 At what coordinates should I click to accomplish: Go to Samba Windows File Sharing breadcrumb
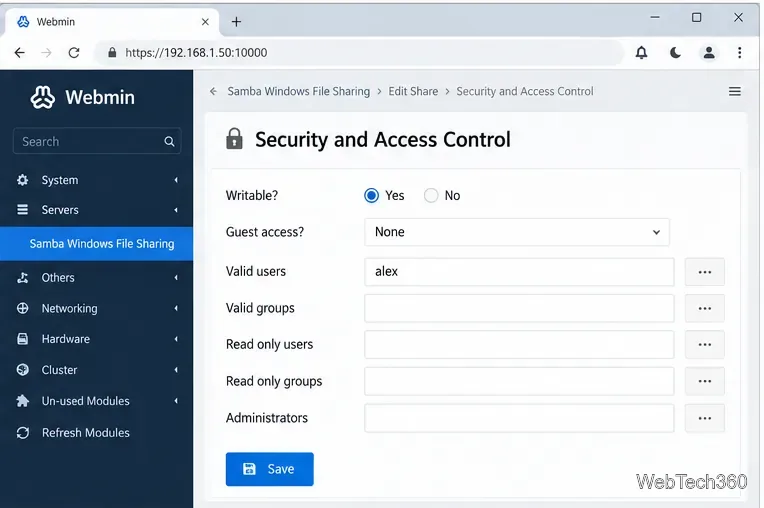pos(299,91)
